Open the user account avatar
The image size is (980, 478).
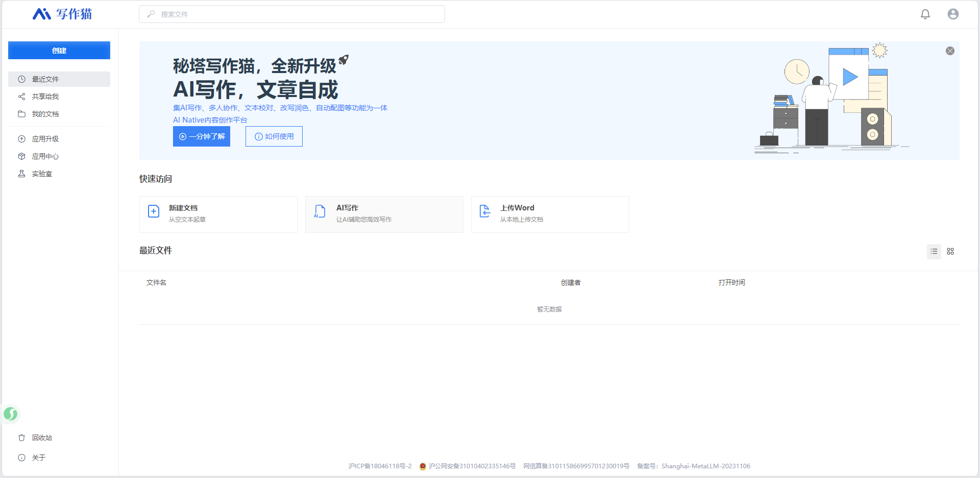[952, 14]
